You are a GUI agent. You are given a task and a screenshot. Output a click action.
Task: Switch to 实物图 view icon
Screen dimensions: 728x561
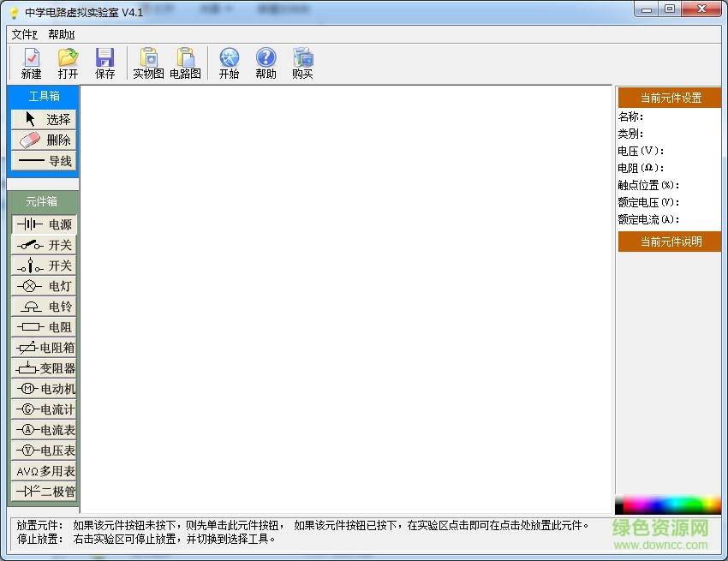148,63
